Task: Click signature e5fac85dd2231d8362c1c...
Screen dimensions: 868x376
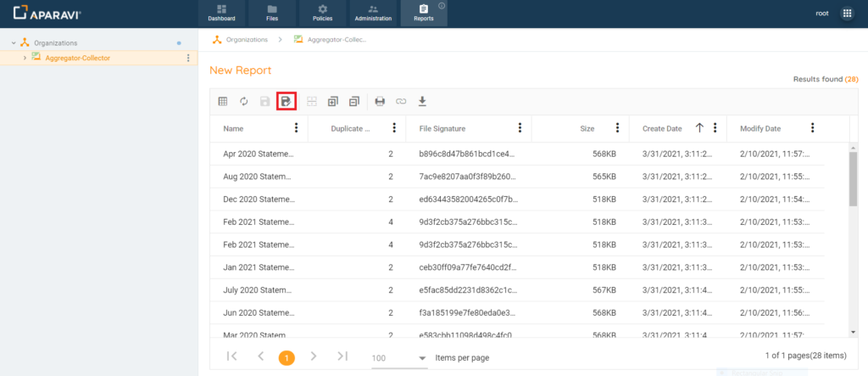Action: [468, 290]
